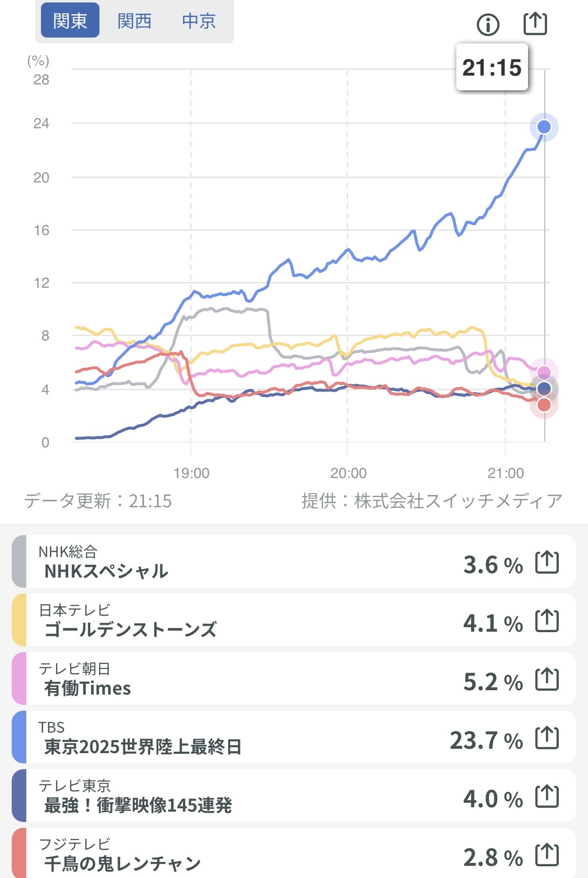Viewport: 588px width, 878px height.
Task: Open the TBS 世界陸上 program row
Action: click(x=244, y=738)
